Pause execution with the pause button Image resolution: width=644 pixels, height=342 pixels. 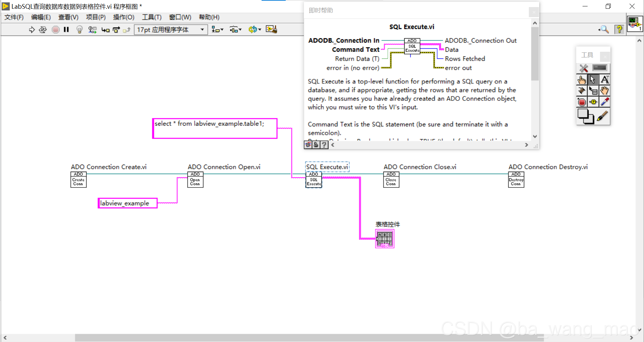(66, 30)
